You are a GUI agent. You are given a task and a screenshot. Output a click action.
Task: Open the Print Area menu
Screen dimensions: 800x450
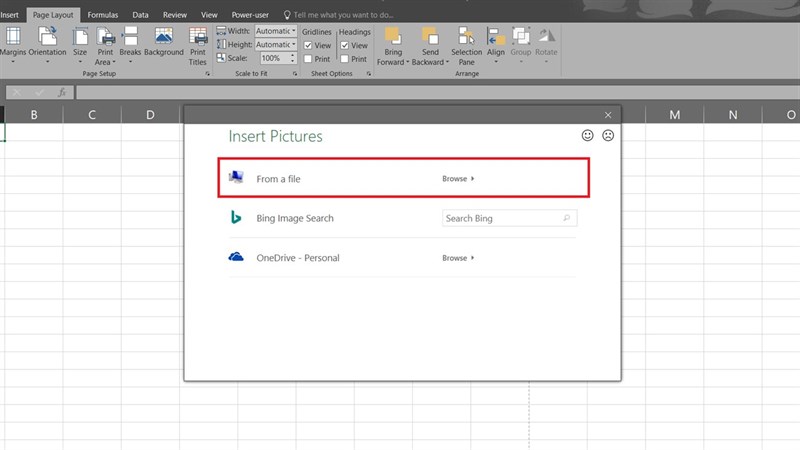[105, 46]
